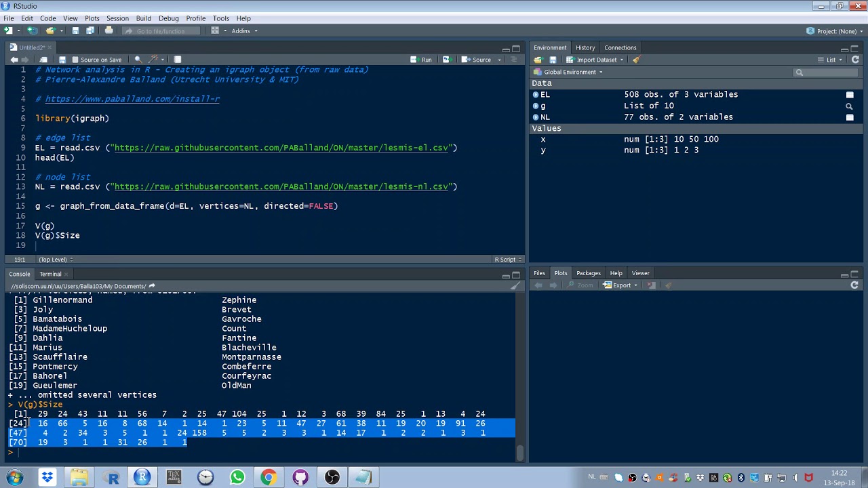Load a workspace in the Environment pane

click(538, 60)
